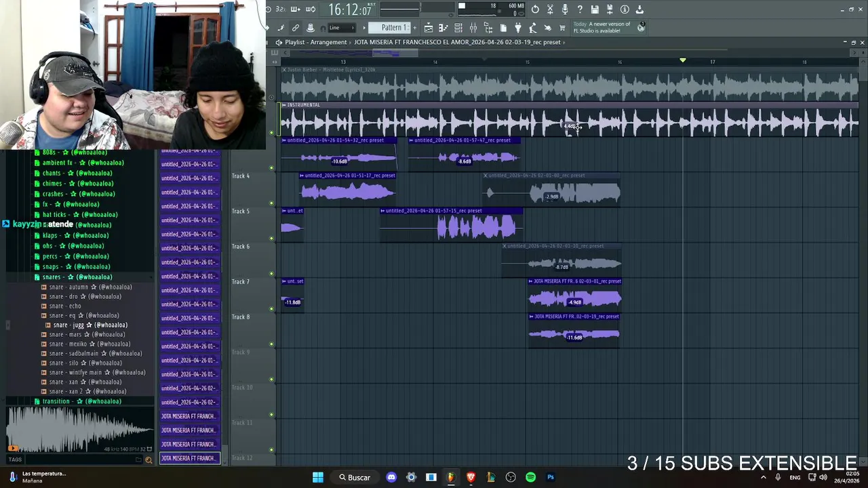The height and width of the screenshot is (488, 868).
Task: Open Discord from the taskbar
Action: click(391, 477)
